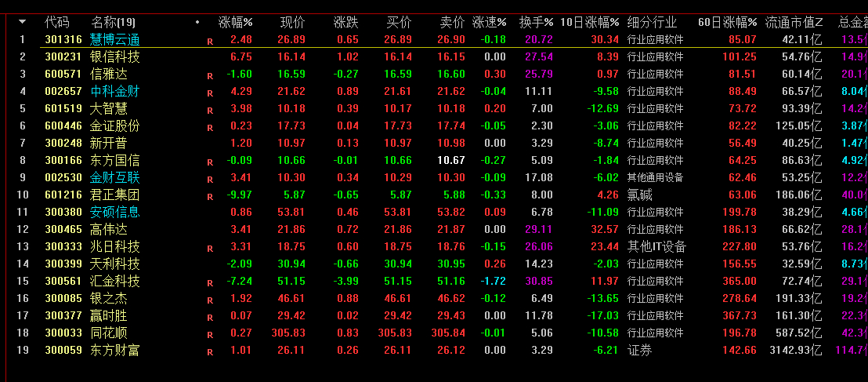This screenshot has width=868, height=382.
Task: Sort by the 换手% column header
Action: (x=537, y=22)
